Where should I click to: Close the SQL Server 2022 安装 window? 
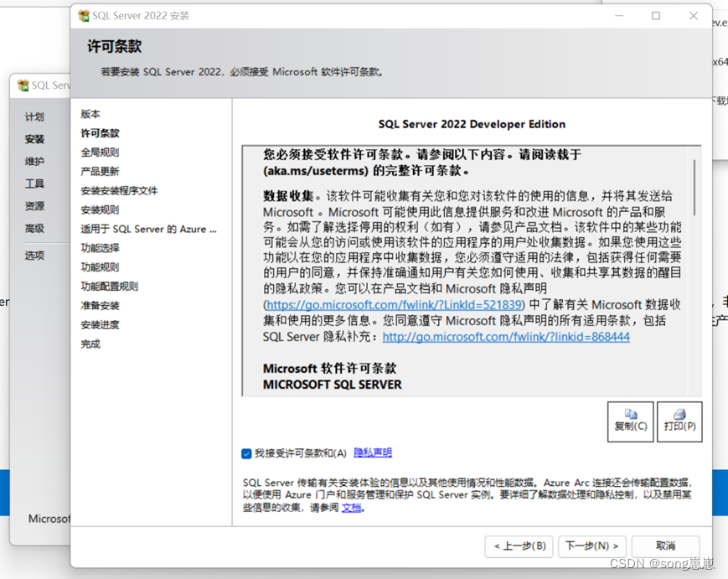coord(694,16)
